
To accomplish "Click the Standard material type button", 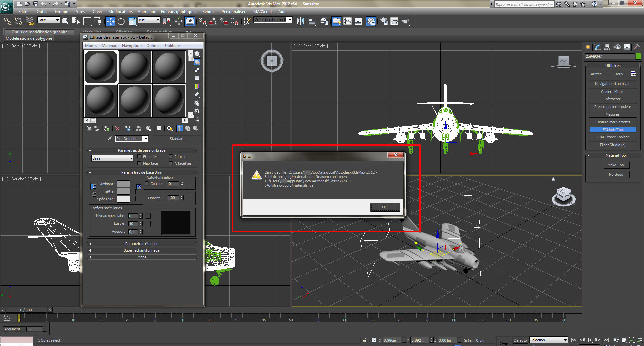I will click(x=177, y=139).
